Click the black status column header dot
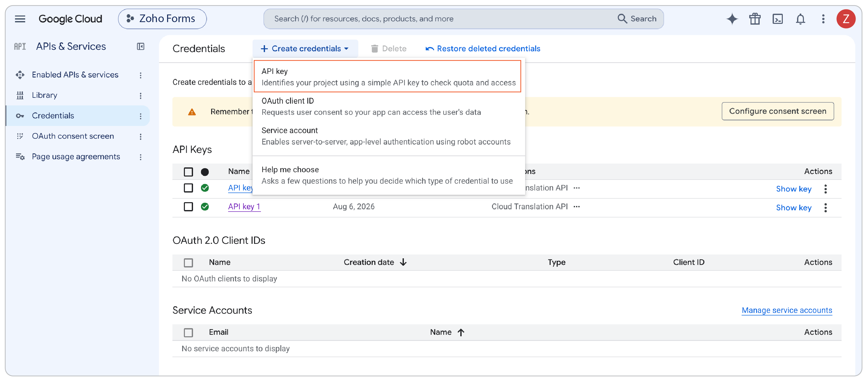 click(x=205, y=172)
